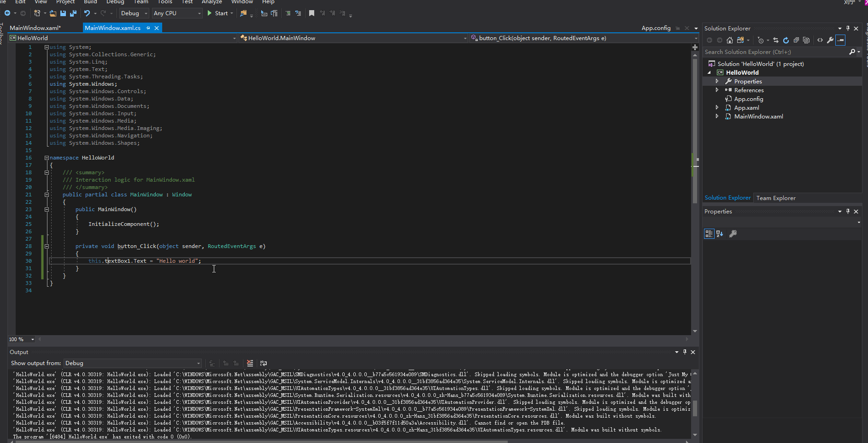Save all files with the double floppy icon
Image resolution: width=868 pixels, height=443 pixels.
[73, 13]
